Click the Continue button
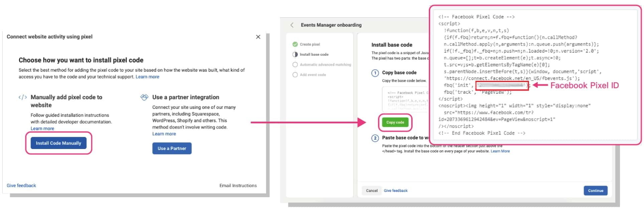This screenshot has height=208, width=644. (596, 191)
